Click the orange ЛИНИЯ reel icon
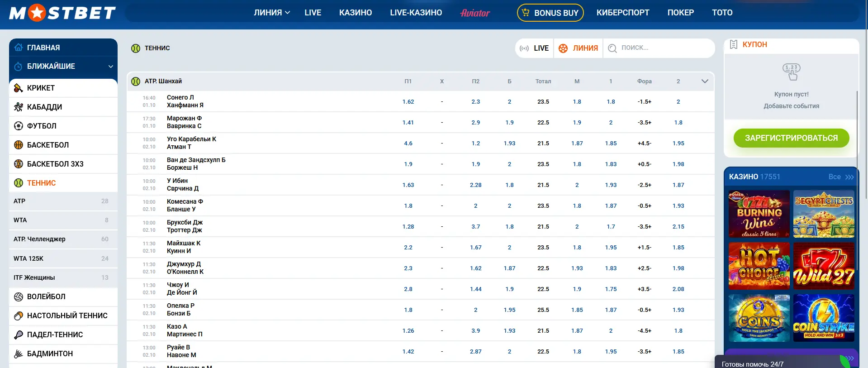Screen dimensions: 868x368 pos(563,48)
